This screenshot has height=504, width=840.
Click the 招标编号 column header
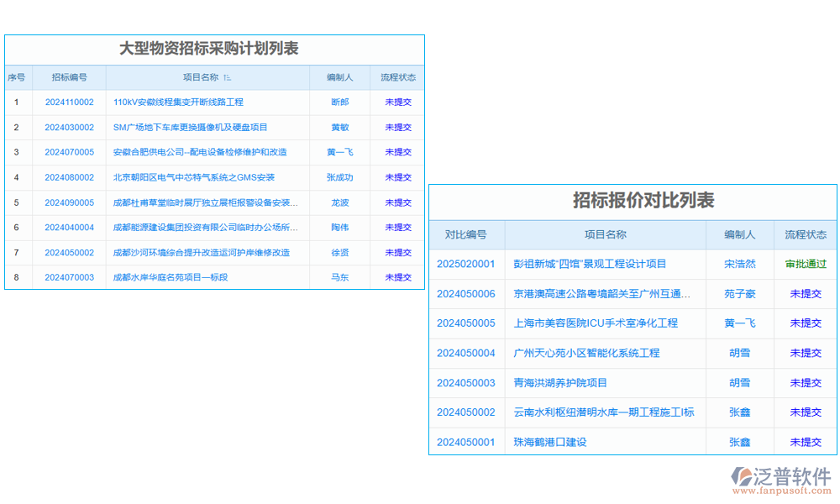point(71,76)
